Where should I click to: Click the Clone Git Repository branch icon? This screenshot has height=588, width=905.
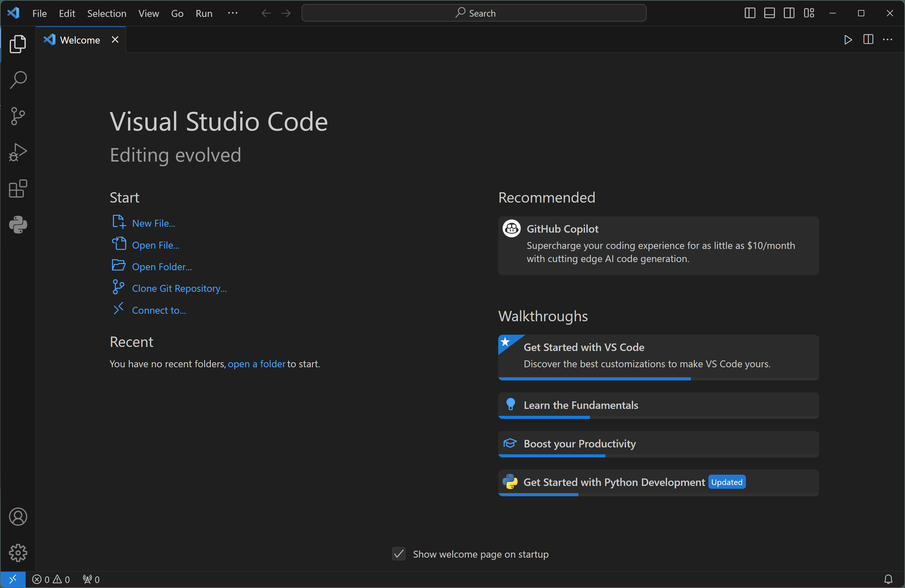coord(119,287)
